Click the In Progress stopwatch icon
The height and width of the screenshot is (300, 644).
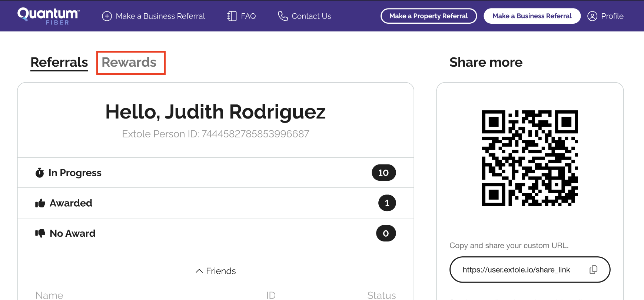40,173
